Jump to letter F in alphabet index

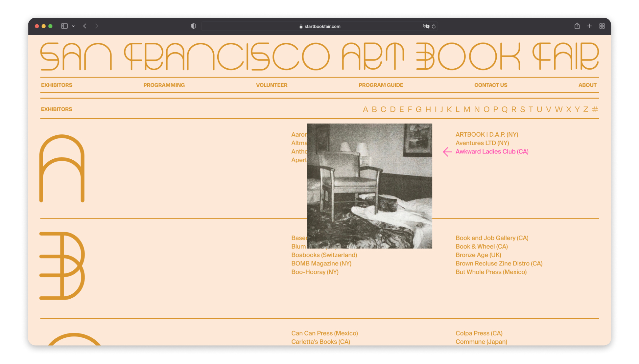point(410,109)
